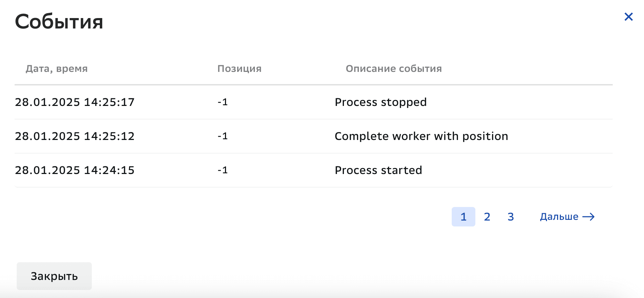Screen dimensions: 644x298
Task: Open page 3 of the events list
Action: click(x=510, y=216)
